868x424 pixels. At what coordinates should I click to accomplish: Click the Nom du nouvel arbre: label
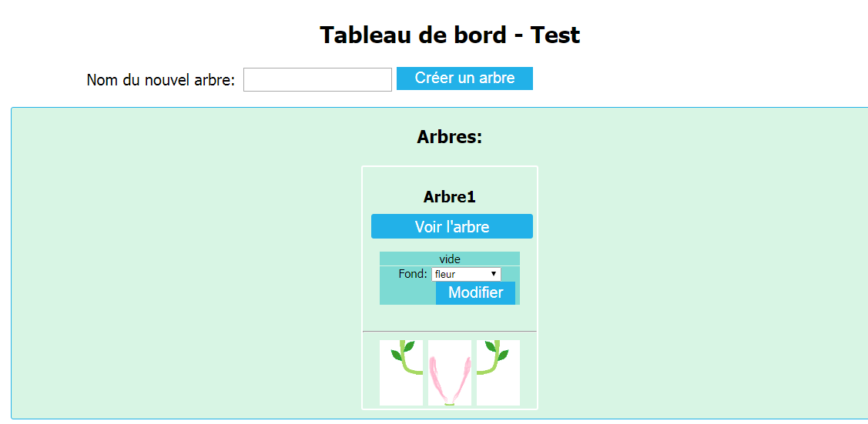click(161, 80)
